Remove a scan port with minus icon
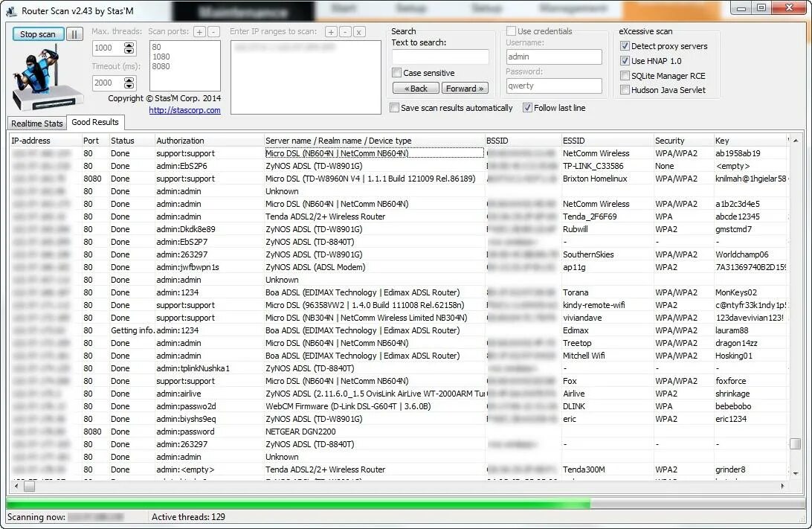 [x=214, y=31]
